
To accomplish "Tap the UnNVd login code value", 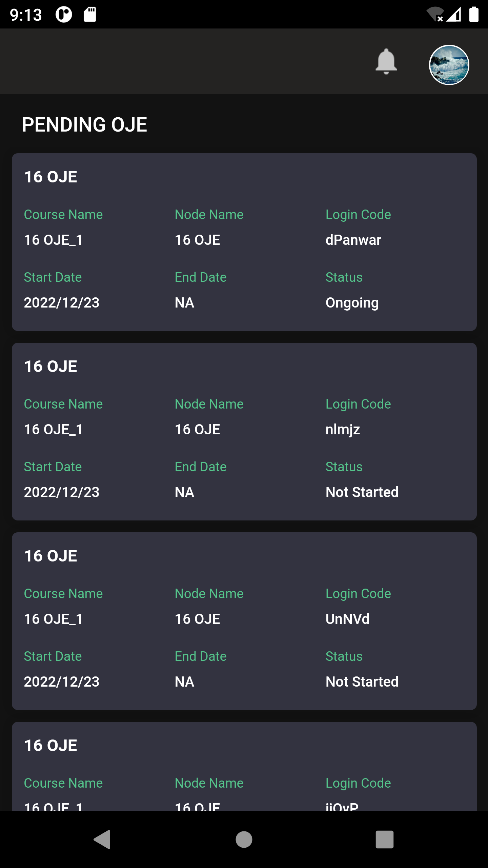I will [x=347, y=619].
